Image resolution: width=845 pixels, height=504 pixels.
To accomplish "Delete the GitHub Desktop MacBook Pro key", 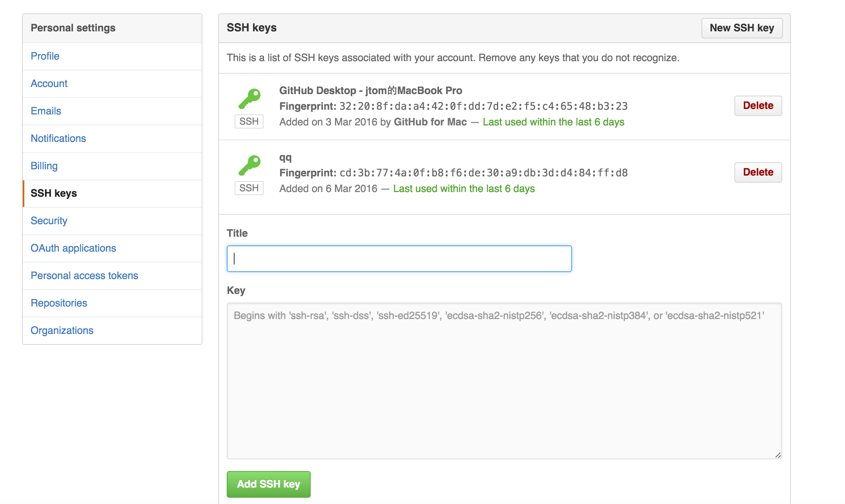I will (x=758, y=105).
